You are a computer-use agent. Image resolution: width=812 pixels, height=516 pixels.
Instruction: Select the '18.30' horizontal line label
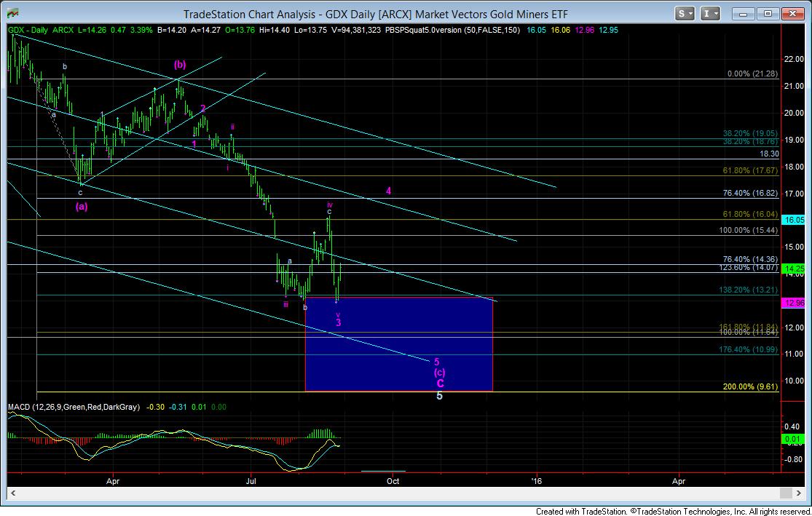pos(769,154)
